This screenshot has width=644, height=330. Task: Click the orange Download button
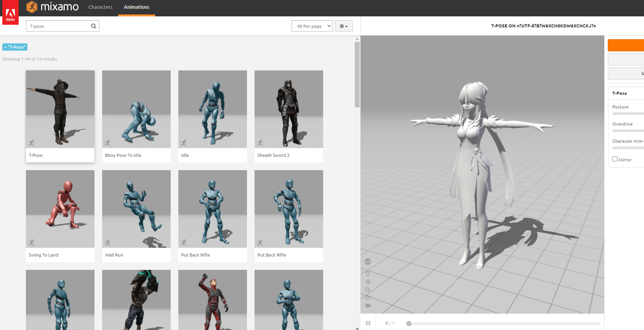pos(626,45)
